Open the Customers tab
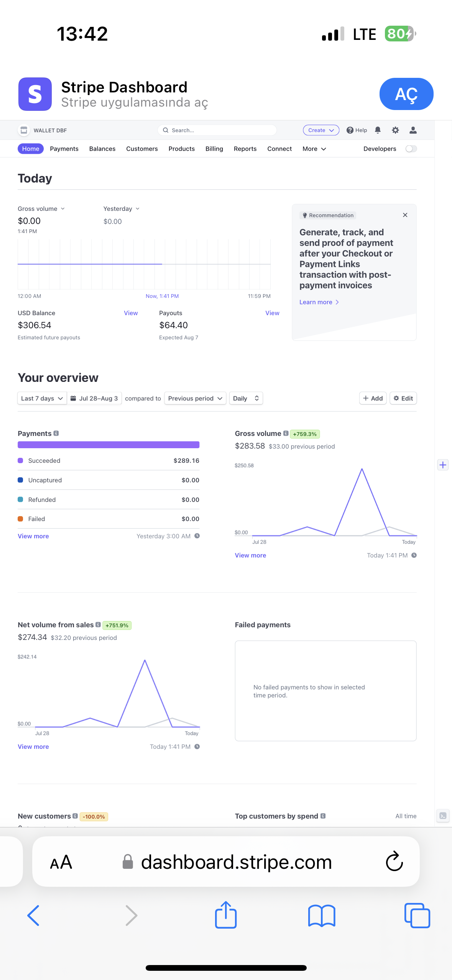The image size is (452, 980). coord(142,149)
